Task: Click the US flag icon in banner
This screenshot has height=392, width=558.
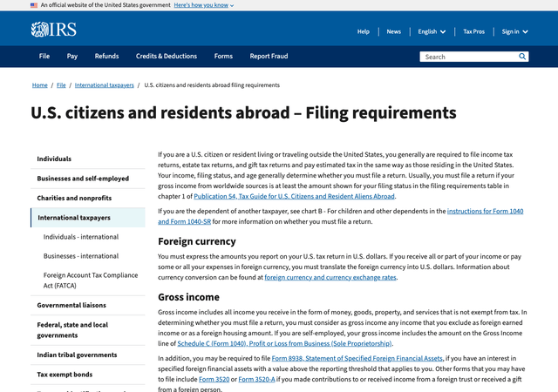Action: pyautogui.click(x=34, y=5)
